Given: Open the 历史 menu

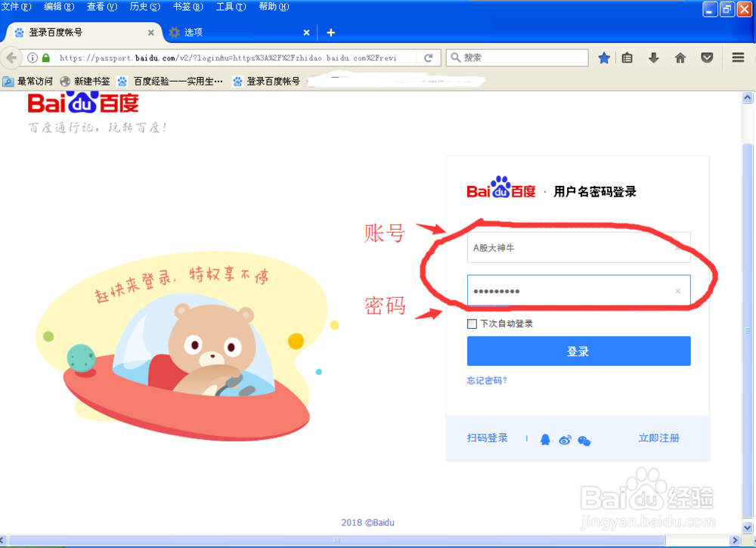Looking at the screenshot, I should [x=144, y=6].
